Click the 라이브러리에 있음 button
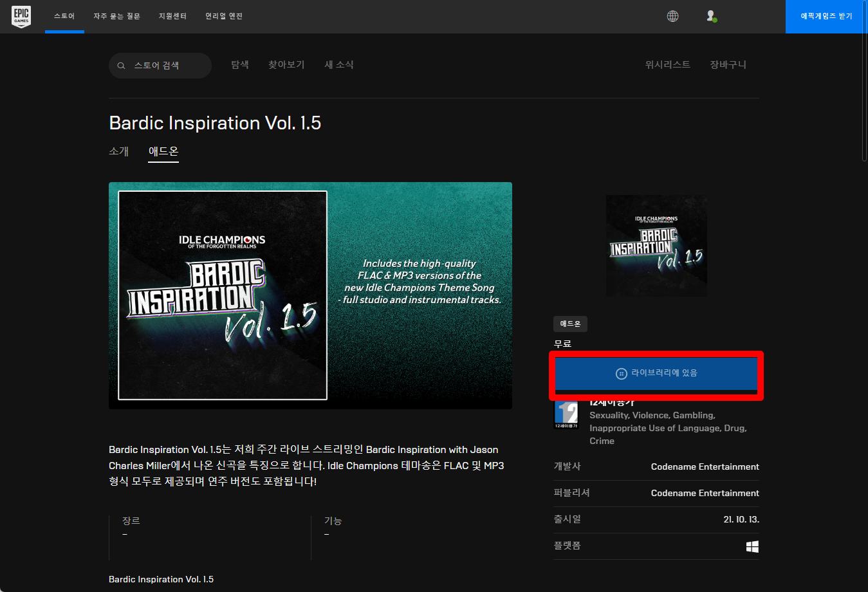Screen dimensions: 868x592 pos(656,373)
